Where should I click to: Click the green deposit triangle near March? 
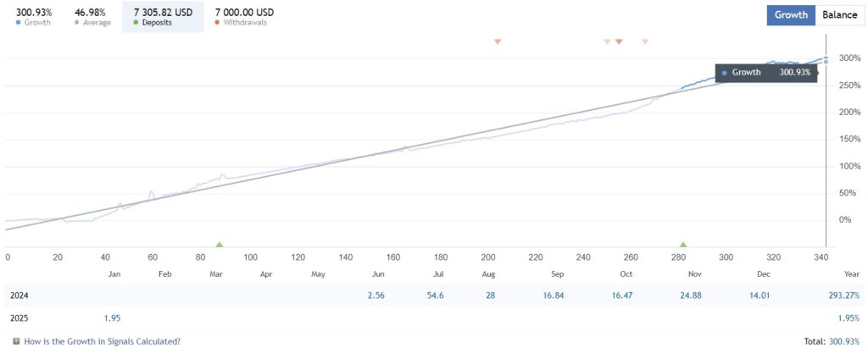click(220, 244)
